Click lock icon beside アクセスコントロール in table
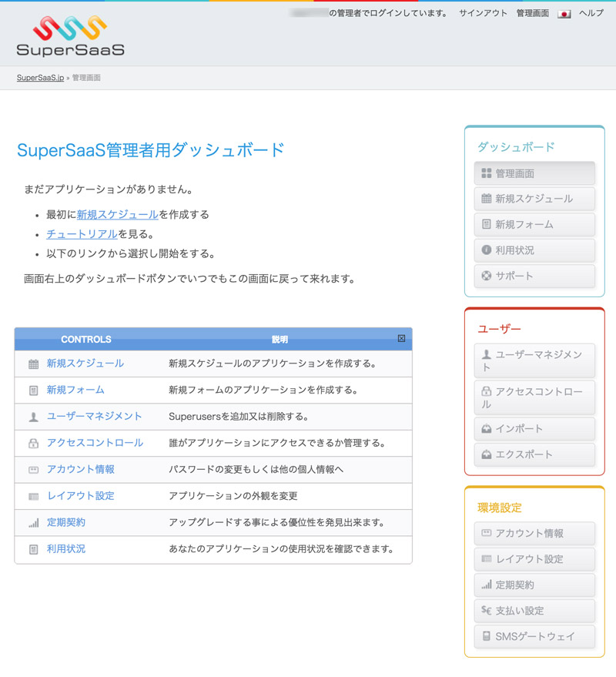The image size is (616, 677). pyautogui.click(x=33, y=443)
